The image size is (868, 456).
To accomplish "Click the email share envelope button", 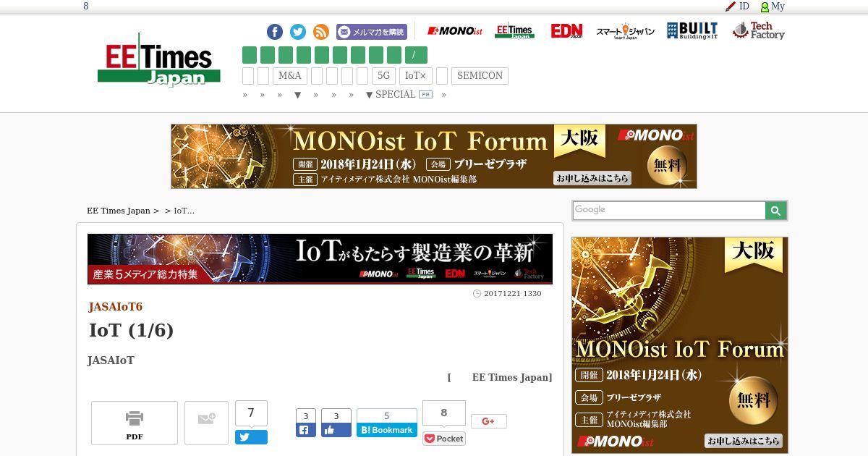I will 207,423.
